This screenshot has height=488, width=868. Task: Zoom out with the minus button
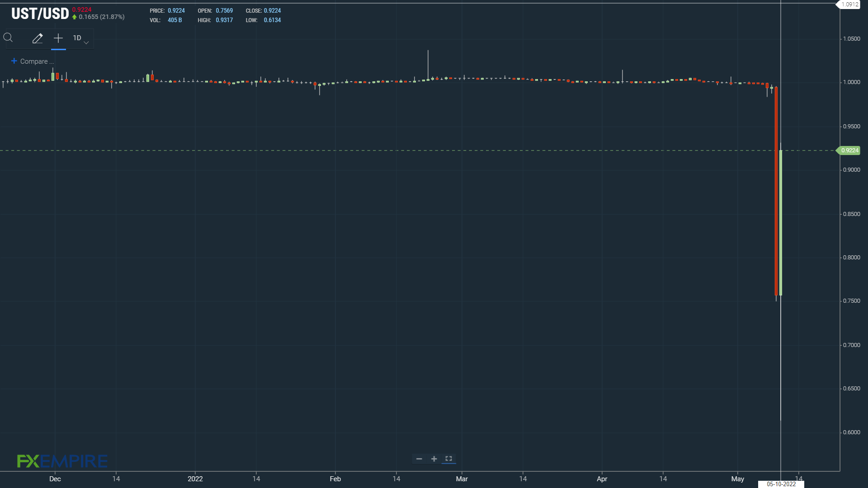(419, 459)
